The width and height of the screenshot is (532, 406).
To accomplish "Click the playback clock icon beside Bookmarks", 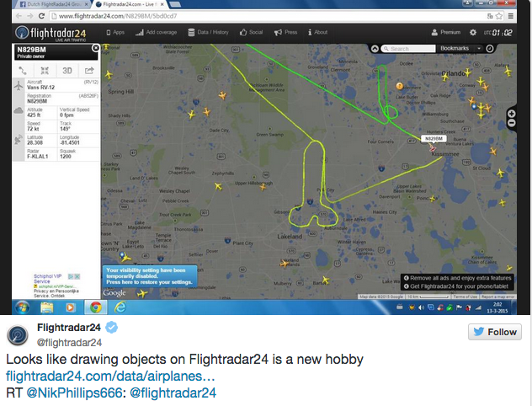I will point(489,49).
